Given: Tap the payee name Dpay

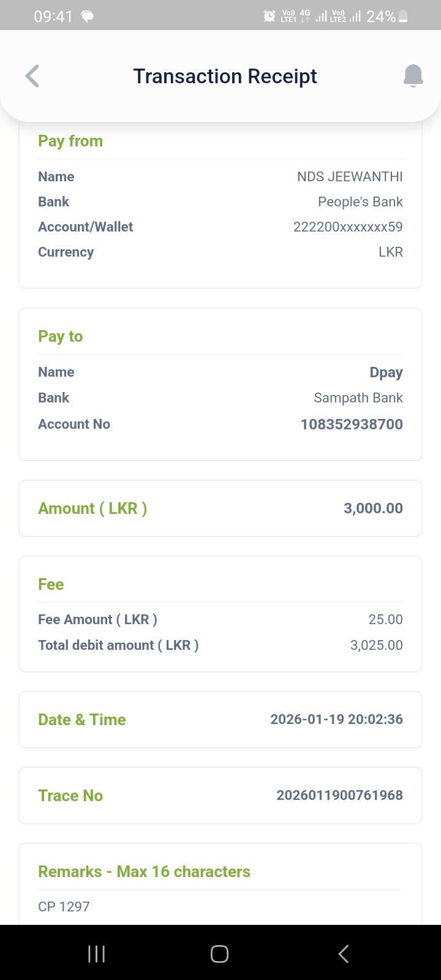Looking at the screenshot, I should tap(386, 372).
